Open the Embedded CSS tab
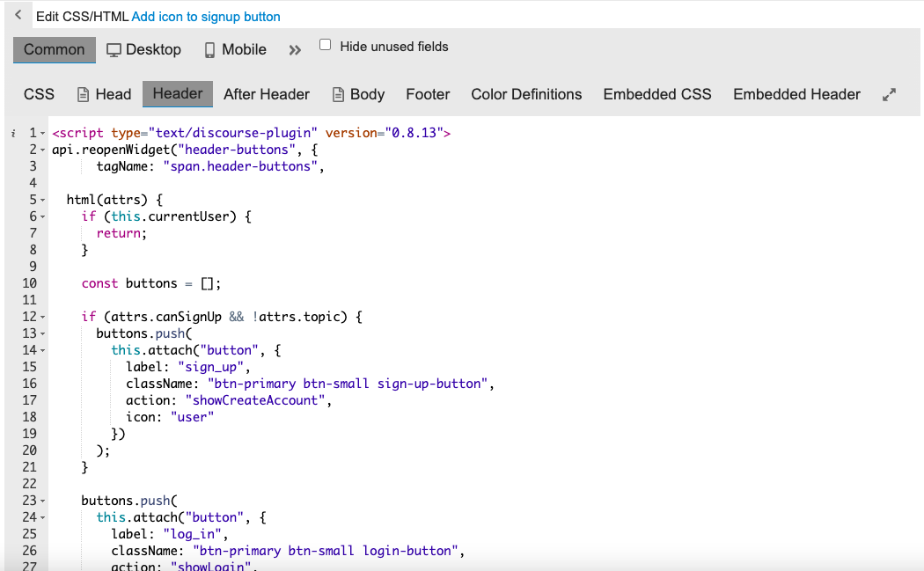The width and height of the screenshot is (924, 571). point(657,95)
